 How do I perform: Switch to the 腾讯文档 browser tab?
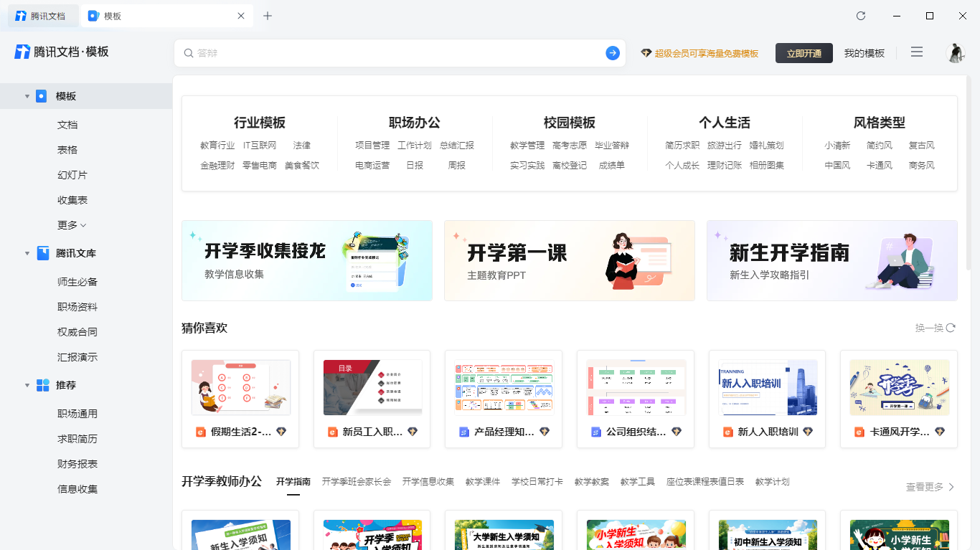42,15
